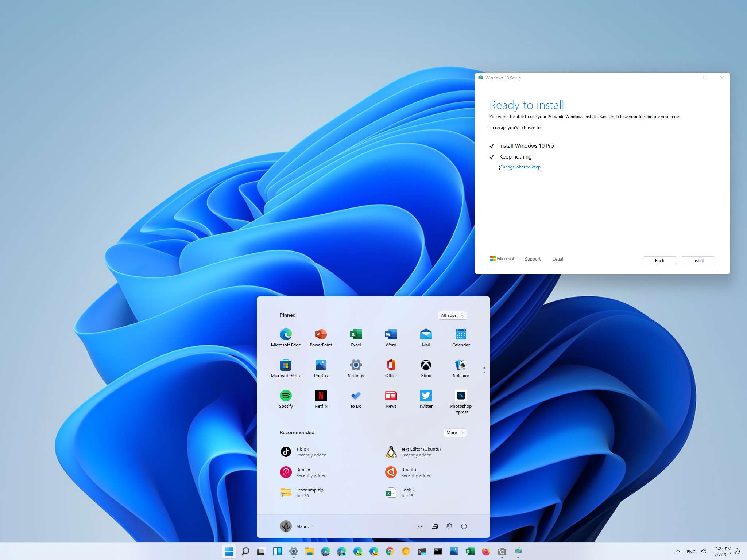Open Chrome Canary on taskbar
The width and height of the screenshot is (747, 560).
406,552
